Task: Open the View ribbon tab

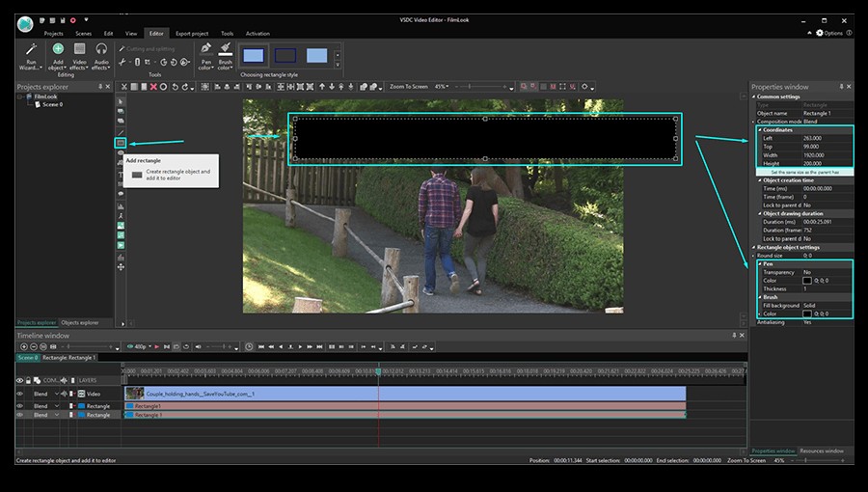Action: [x=131, y=34]
